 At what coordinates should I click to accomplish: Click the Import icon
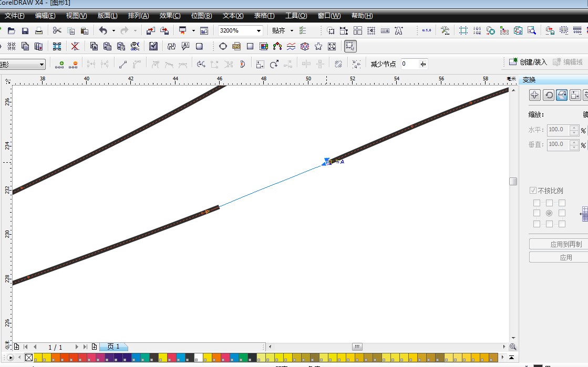tap(151, 31)
